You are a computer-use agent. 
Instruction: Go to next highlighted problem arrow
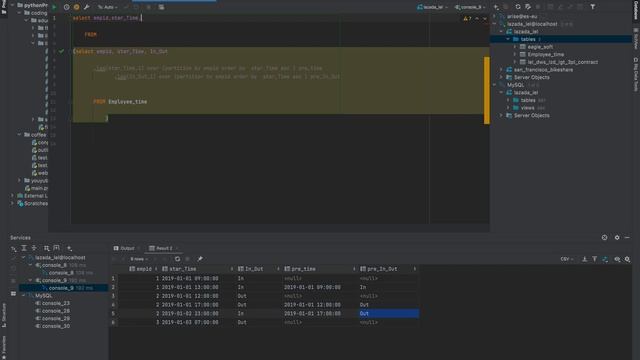pos(484,18)
